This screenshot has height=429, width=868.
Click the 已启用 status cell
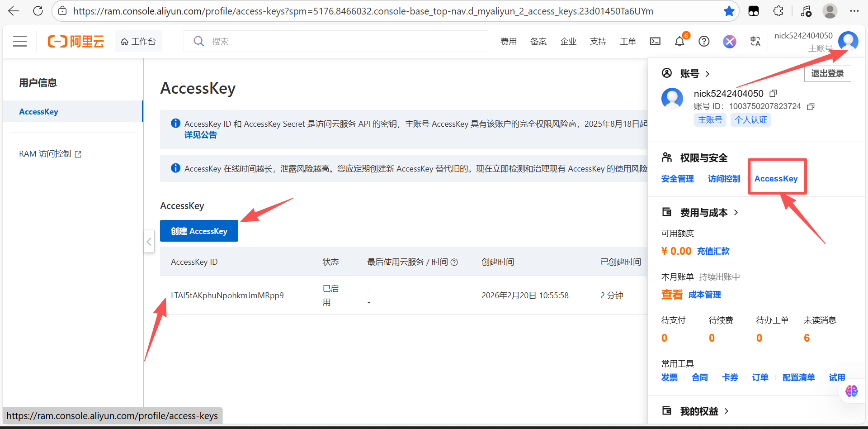pos(331,296)
